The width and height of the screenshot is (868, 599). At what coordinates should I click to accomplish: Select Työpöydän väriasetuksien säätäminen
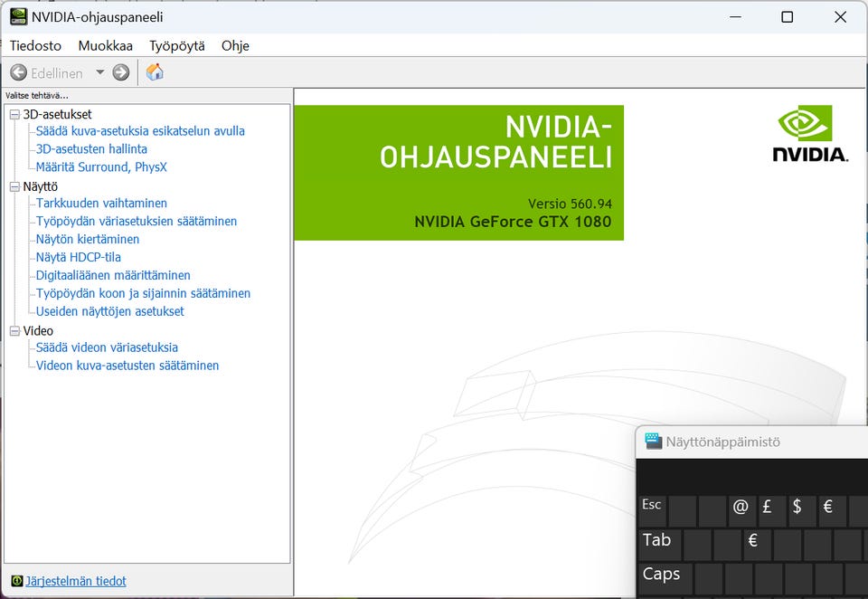pyautogui.click(x=137, y=221)
